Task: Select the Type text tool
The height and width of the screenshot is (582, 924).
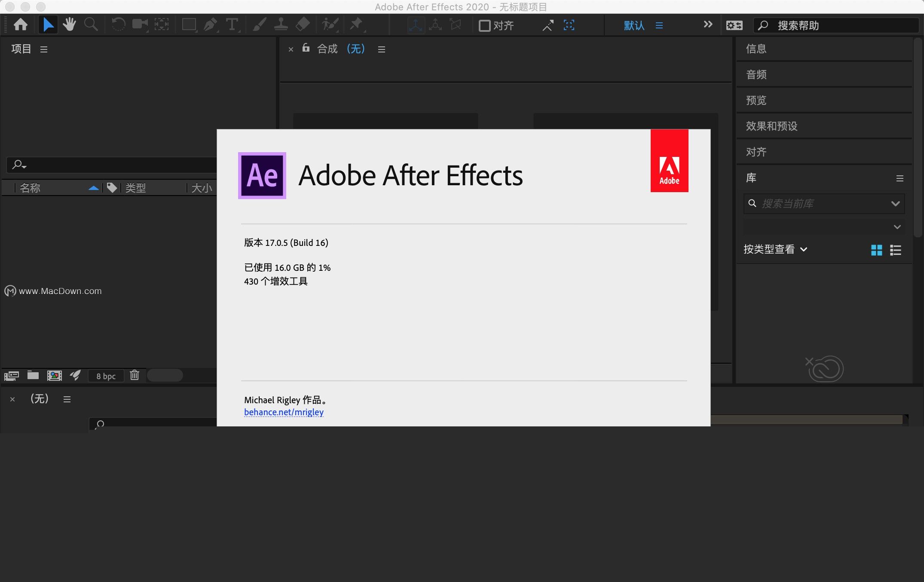Action: (x=232, y=25)
